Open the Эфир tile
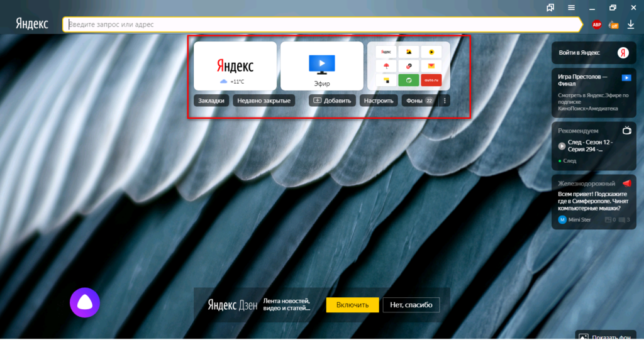Viewport: 644px width, 362px height. (x=322, y=66)
